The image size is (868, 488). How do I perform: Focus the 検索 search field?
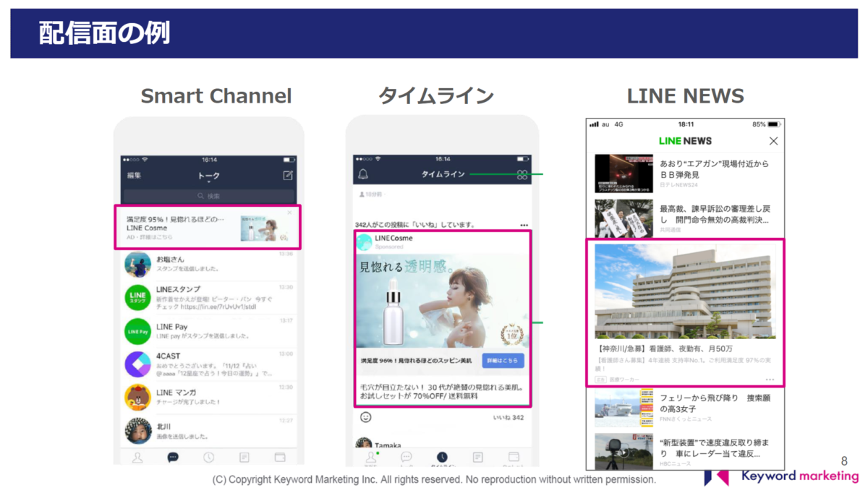pos(208,196)
